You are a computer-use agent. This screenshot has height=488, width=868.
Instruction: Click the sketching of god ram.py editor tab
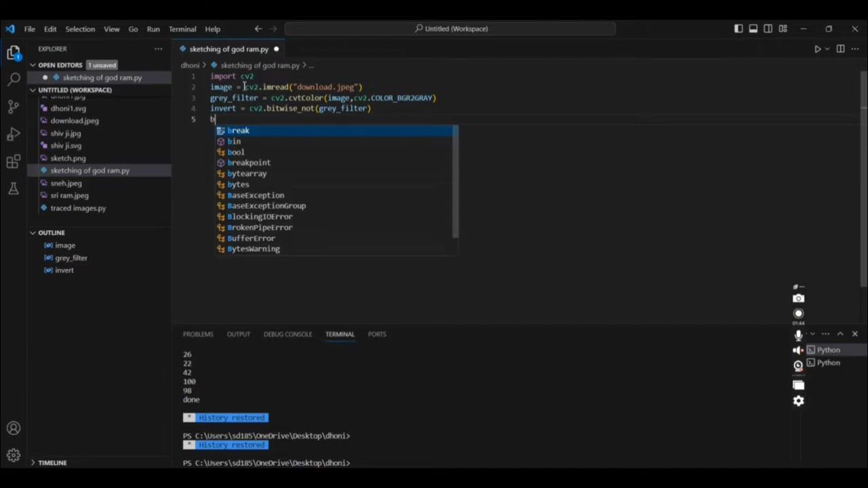(229, 49)
